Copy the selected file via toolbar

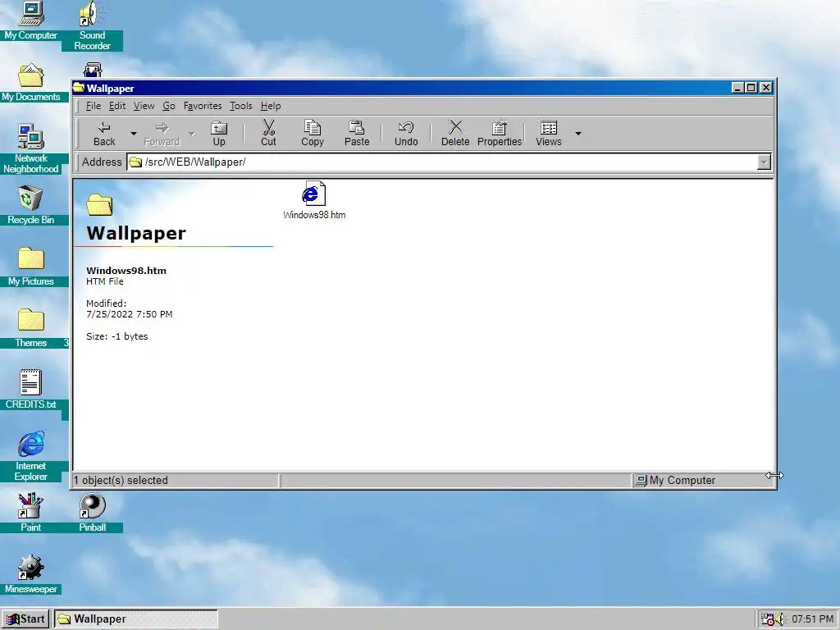pyautogui.click(x=313, y=134)
